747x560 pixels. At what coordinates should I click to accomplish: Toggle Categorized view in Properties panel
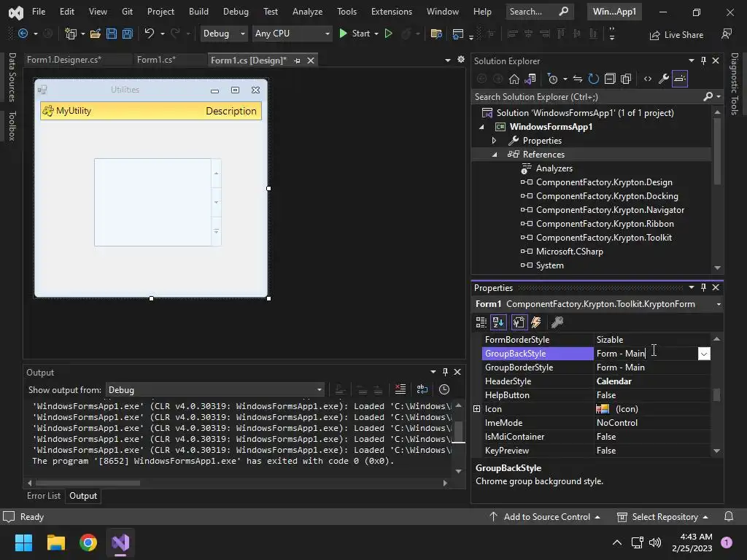coord(481,322)
